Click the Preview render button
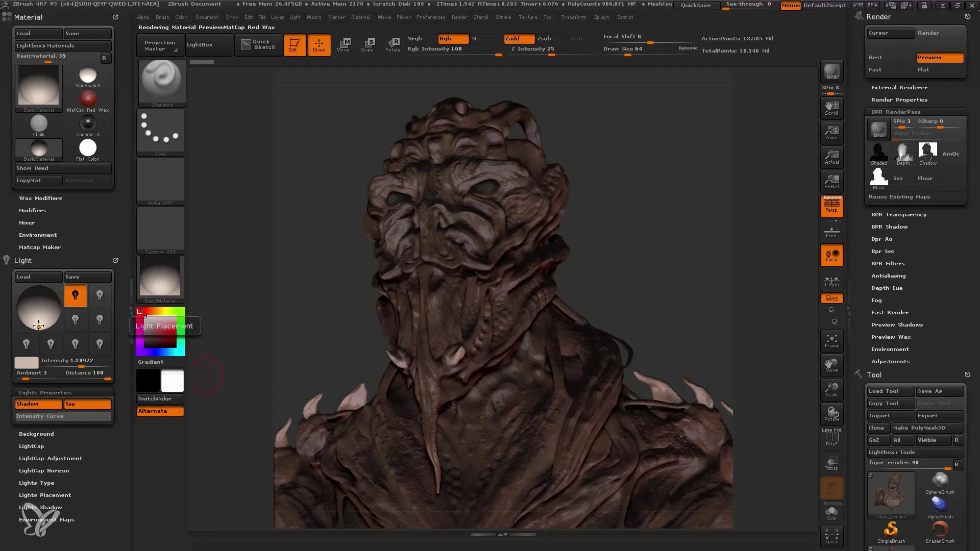This screenshot has width=980, height=551. [939, 57]
